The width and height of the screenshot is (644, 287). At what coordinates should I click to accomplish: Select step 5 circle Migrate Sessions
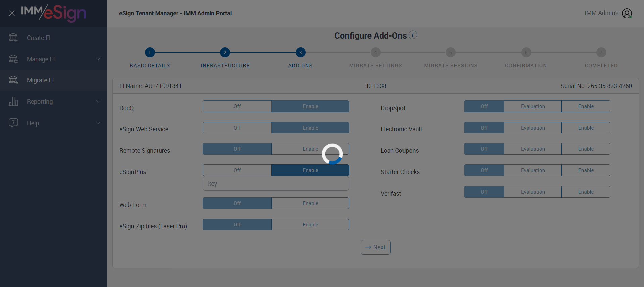(450, 52)
